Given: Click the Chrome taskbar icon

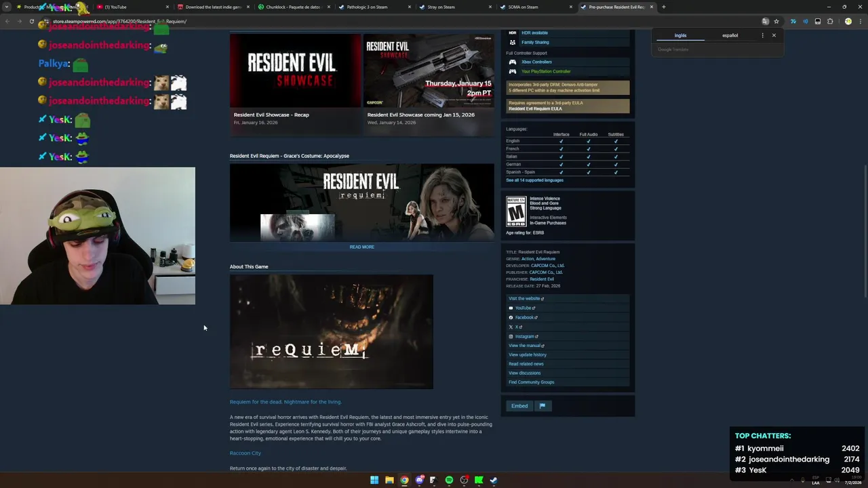Looking at the screenshot, I should tap(404, 480).
